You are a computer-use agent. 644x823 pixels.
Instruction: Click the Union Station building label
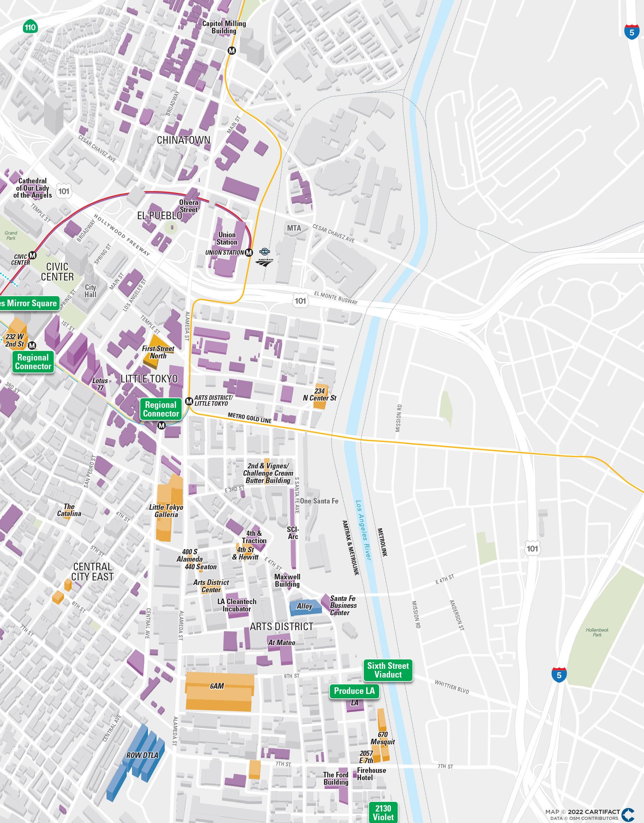click(227, 238)
